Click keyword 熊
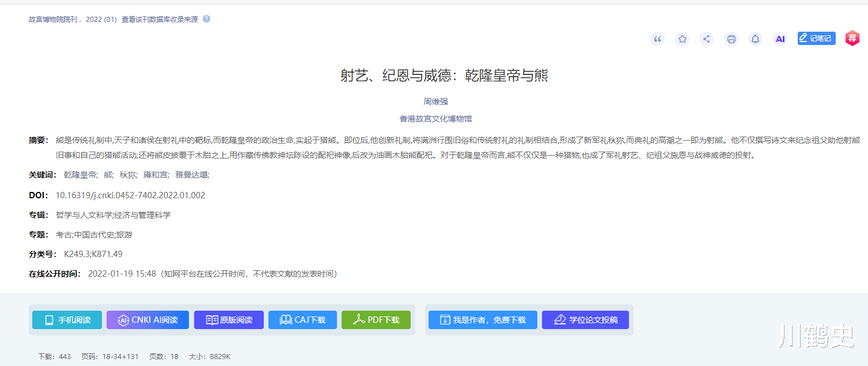The width and height of the screenshot is (868, 366). pos(108,175)
